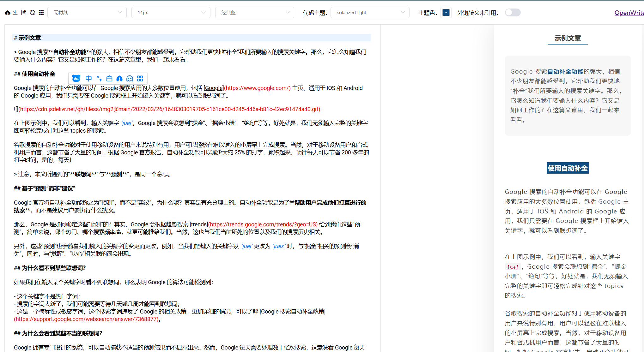Click the '## 基于“预测”而非“建议”' heading line
The width and height of the screenshot is (644, 352).
click(x=45, y=188)
